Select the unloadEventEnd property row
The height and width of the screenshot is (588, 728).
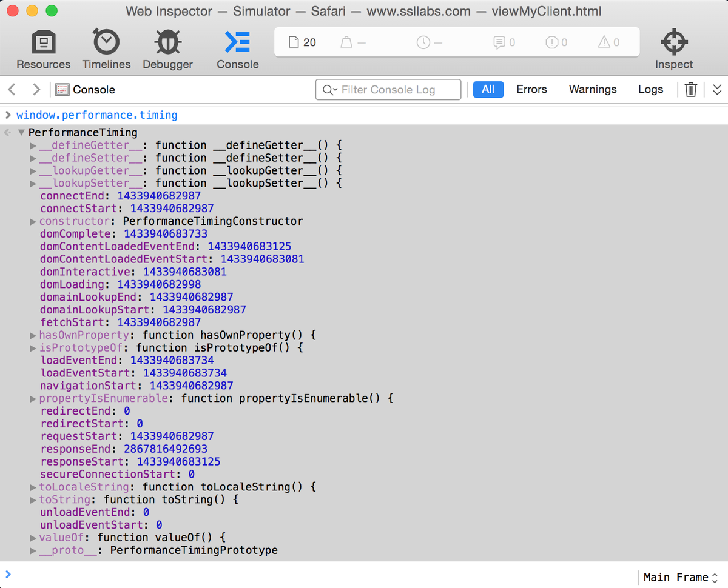click(x=95, y=513)
